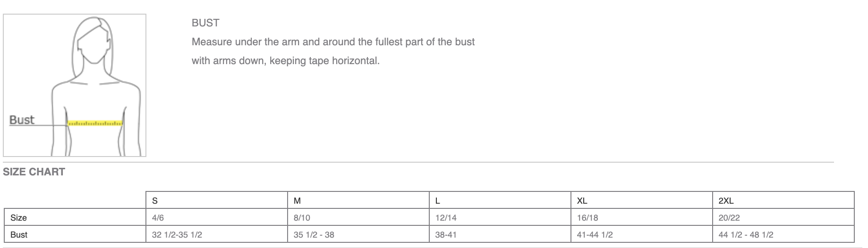The width and height of the screenshot is (868, 248).
Task: Select the L column header
Action: [x=438, y=200]
